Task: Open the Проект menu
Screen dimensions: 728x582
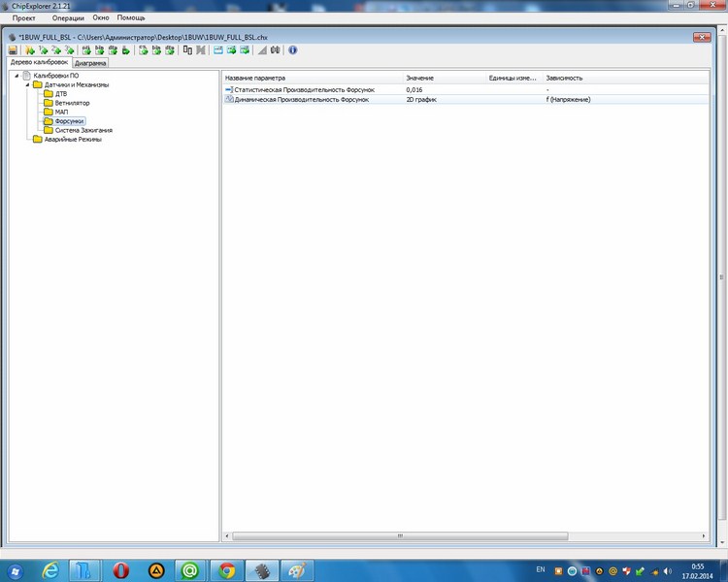Action: [x=24, y=18]
